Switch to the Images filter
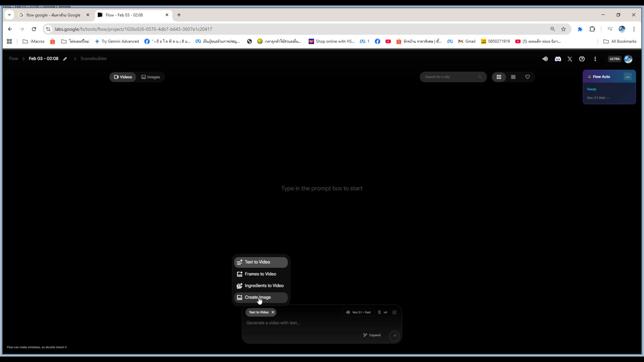This screenshot has height=362, width=644. click(x=151, y=77)
